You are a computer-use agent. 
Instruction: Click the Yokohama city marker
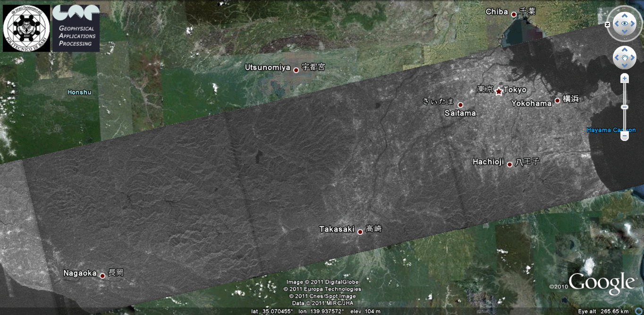pos(557,100)
